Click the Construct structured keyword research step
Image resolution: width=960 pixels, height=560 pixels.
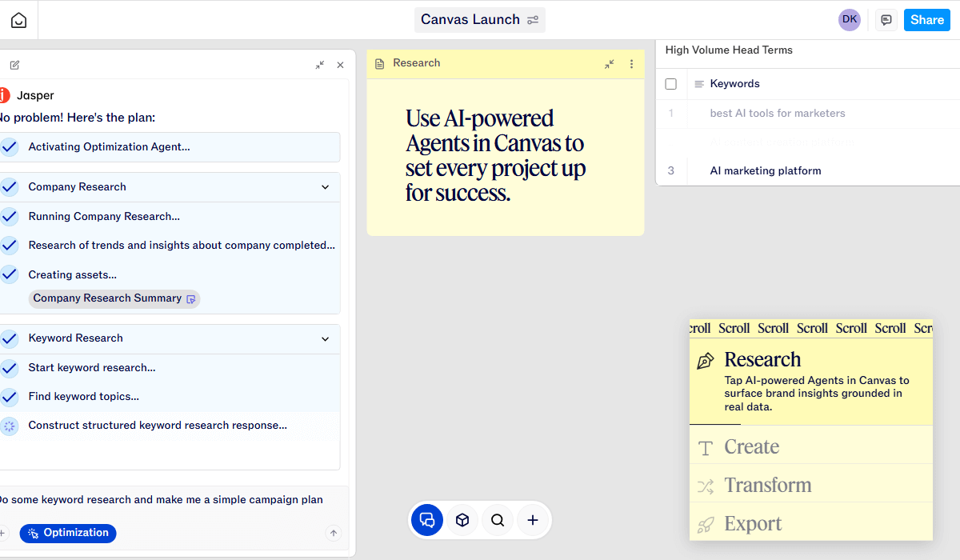158,426
